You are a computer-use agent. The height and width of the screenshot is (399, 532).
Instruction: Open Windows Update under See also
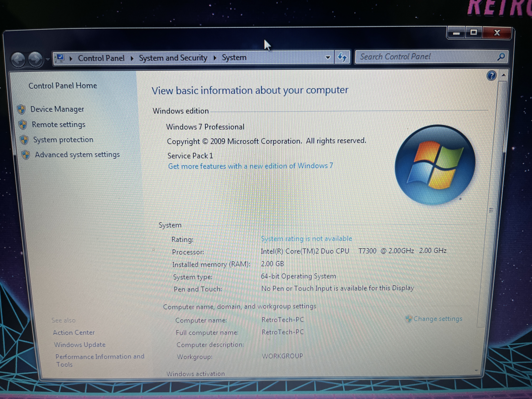(80, 345)
